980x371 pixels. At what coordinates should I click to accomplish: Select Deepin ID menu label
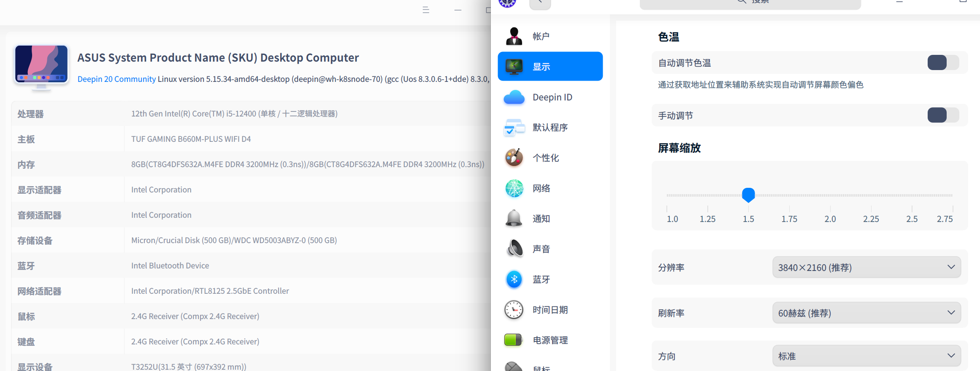pyautogui.click(x=552, y=97)
